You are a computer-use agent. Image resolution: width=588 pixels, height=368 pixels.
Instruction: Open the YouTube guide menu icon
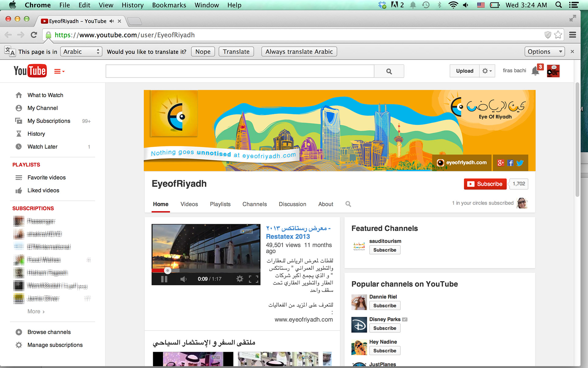[x=59, y=71]
